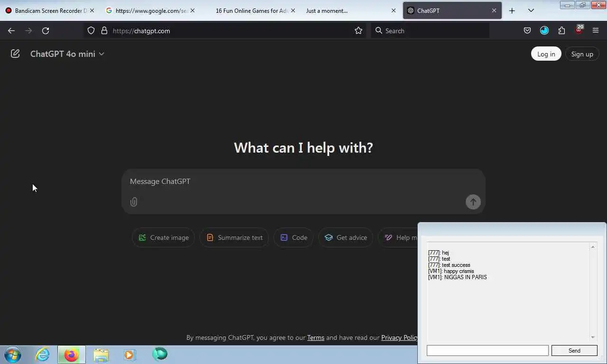Image resolution: width=607 pixels, height=364 pixels.
Task: Close the Bandicam Screen Recorder tab
Action: pos(92,10)
